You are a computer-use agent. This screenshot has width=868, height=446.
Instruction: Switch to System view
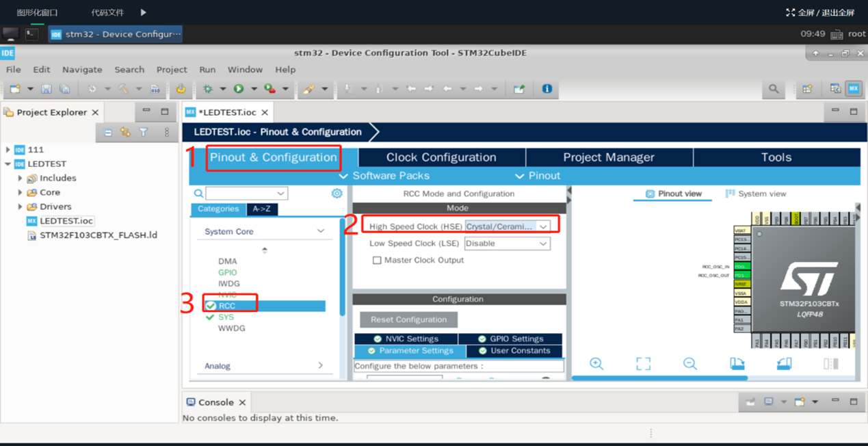pos(756,194)
